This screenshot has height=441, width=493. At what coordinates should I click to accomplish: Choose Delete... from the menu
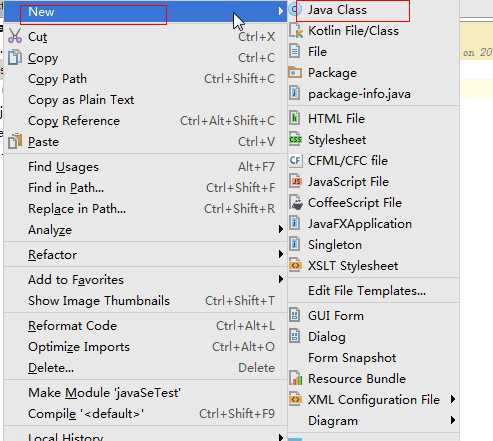(145, 368)
